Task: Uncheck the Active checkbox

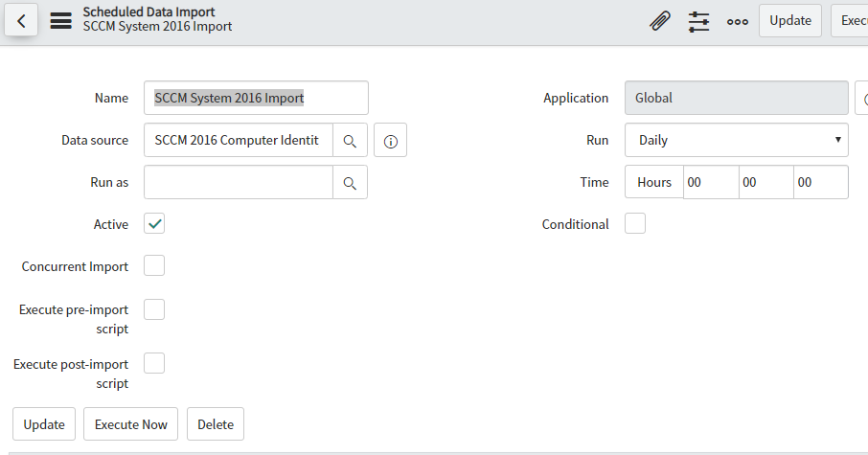Action: click(154, 223)
